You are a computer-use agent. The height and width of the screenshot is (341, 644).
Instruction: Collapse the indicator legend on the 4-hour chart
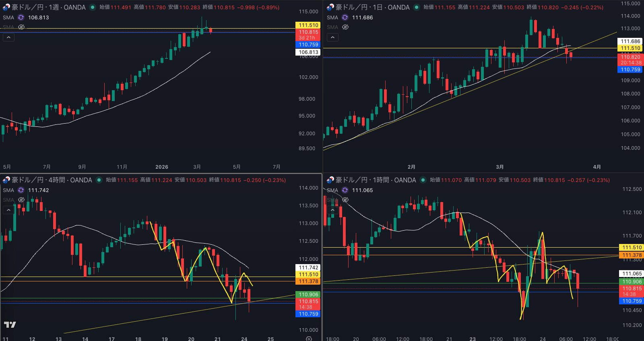[x=8, y=210]
